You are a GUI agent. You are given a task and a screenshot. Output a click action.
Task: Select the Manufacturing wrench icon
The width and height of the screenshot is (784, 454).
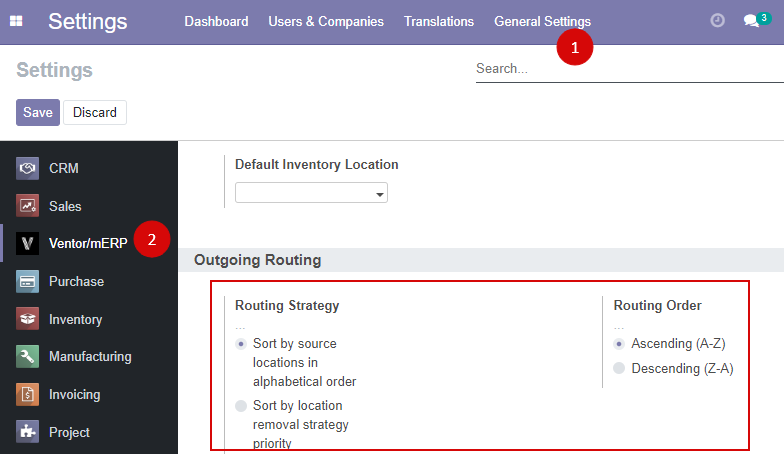[x=28, y=356]
